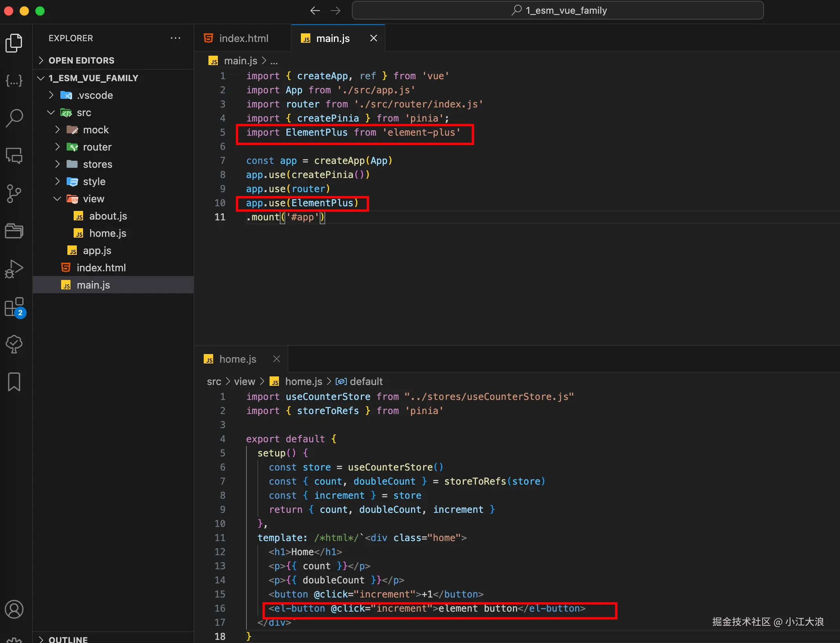Open the Source Control view

tap(14, 193)
